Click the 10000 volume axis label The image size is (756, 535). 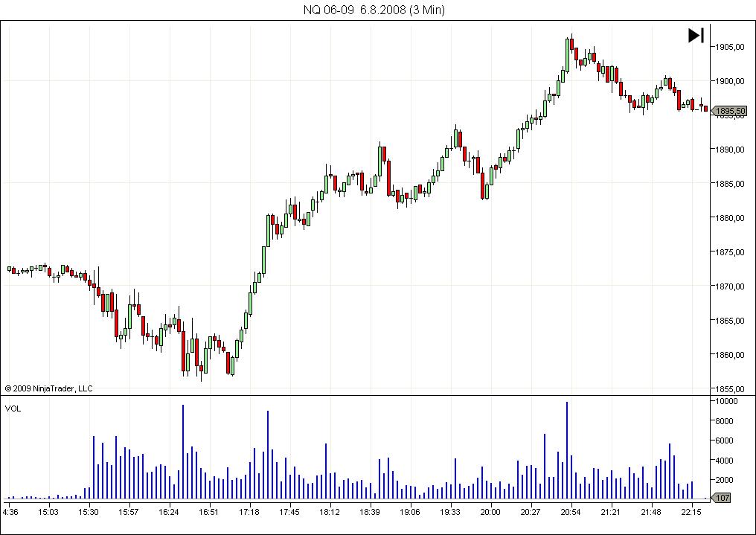pyautogui.click(x=726, y=401)
